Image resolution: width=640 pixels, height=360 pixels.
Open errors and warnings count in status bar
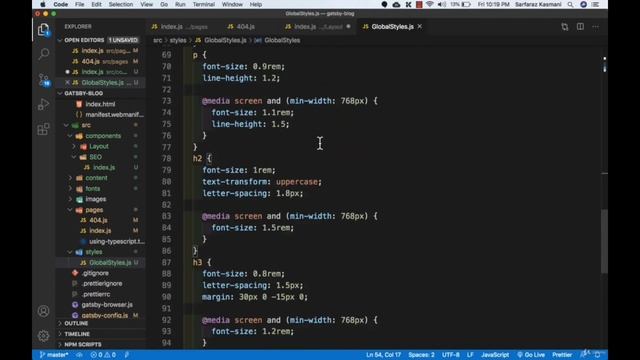(x=103, y=355)
